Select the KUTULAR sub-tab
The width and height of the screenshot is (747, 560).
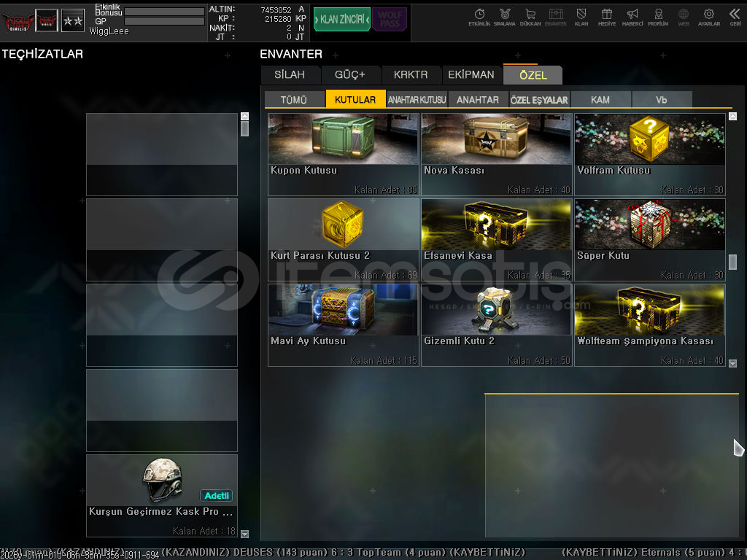point(355,99)
